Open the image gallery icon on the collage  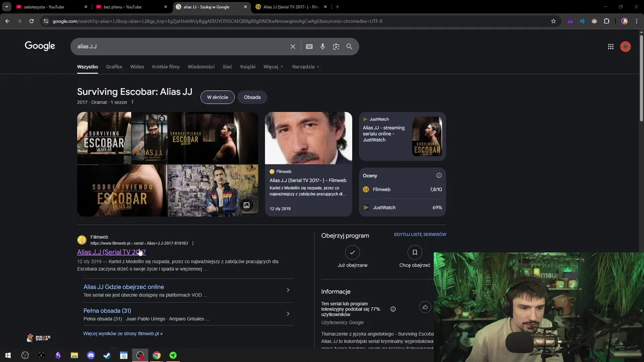point(247,205)
